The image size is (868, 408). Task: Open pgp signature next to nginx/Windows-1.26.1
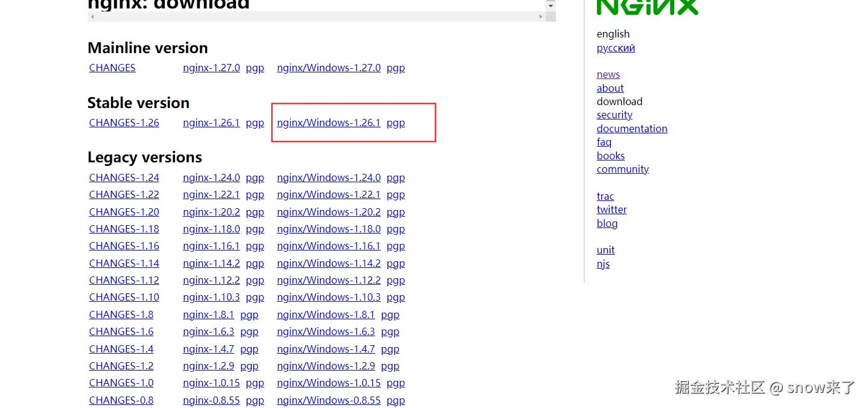point(396,123)
